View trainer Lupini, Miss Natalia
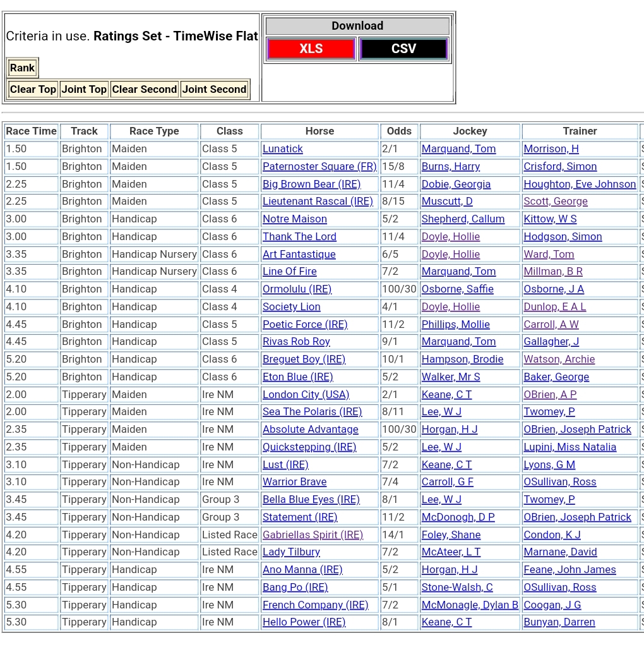644x647 pixels. pos(569,447)
